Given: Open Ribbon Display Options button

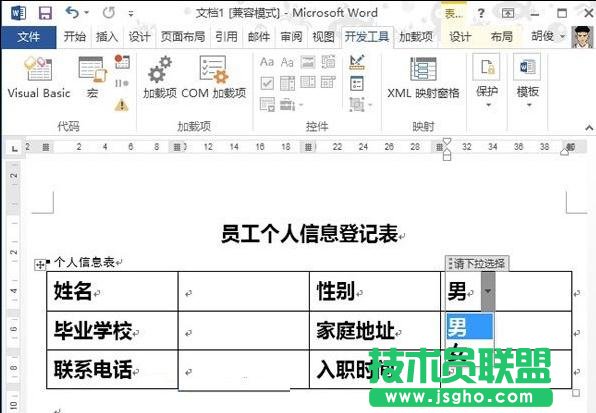Looking at the screenshot, I should point(508,14).
